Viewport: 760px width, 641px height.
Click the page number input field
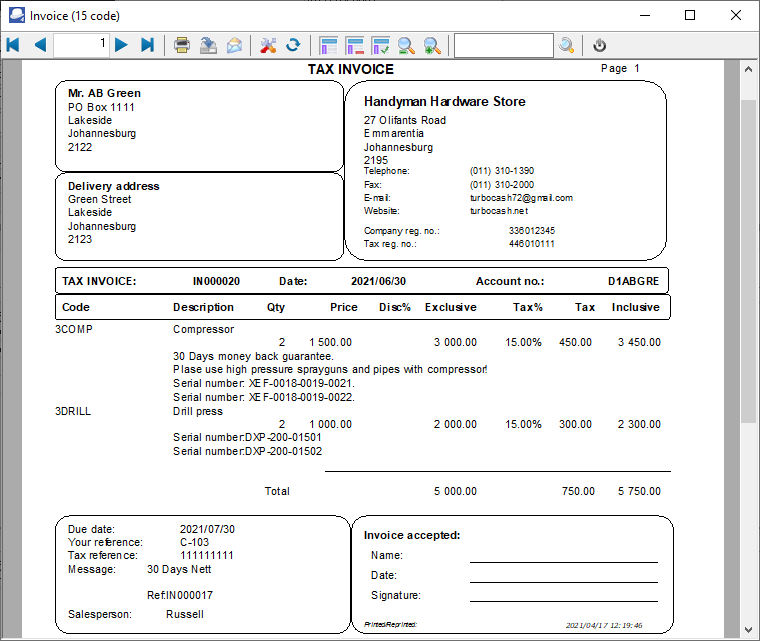click(81, 45)
